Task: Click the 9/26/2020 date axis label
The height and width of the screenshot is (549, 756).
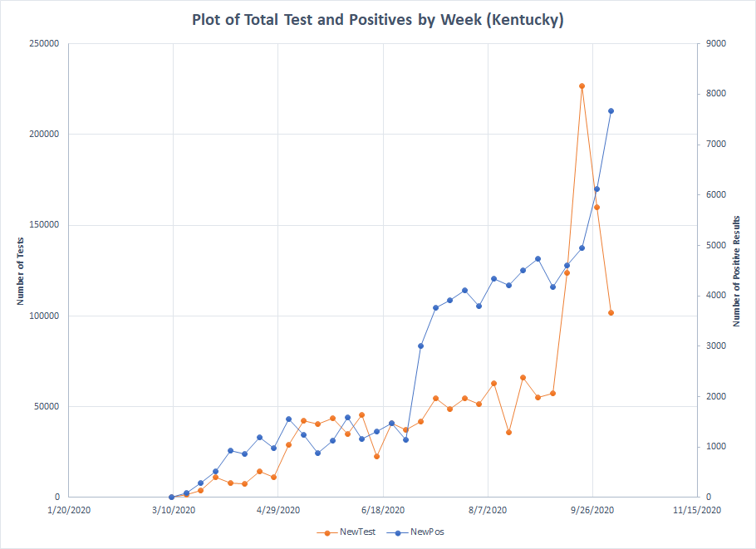Action: click(592, 510)
